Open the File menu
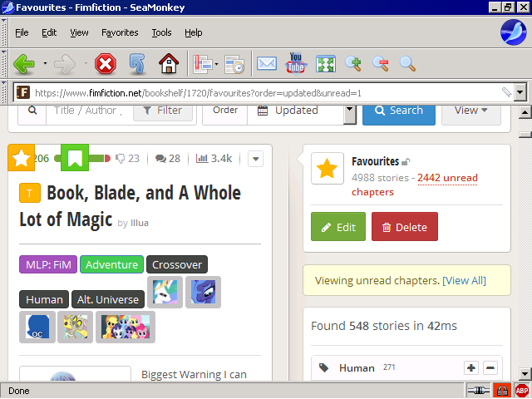The image size is (532, 399). click(22, 32)
